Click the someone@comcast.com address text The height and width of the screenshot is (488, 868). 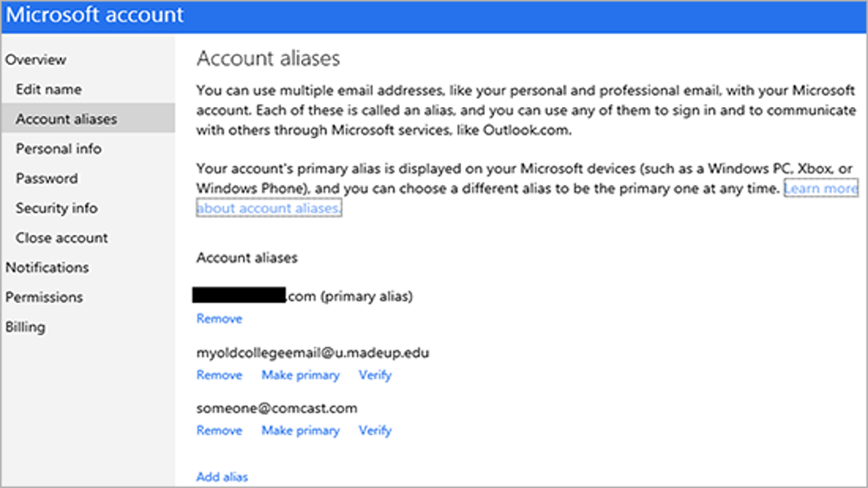pyautogui.click(x=277, y=408)
